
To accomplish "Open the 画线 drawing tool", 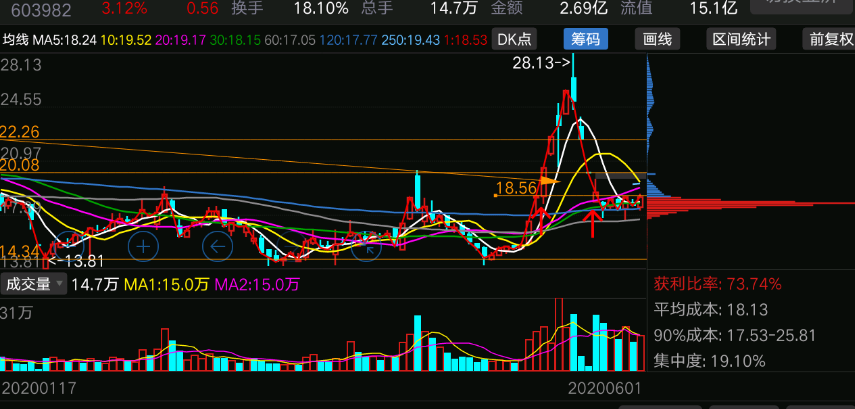I will tap(657, 39).
